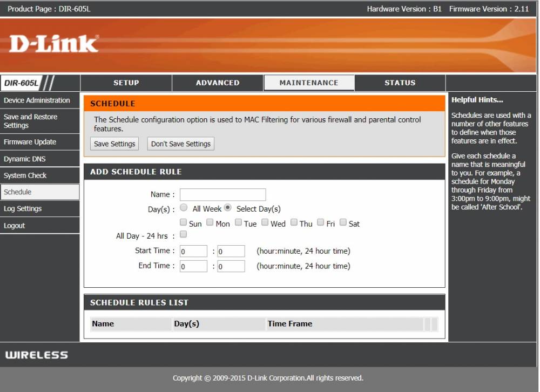Check the Fri day checkbox
Screen dimensions: 540x392
click(x=321, y=222)
